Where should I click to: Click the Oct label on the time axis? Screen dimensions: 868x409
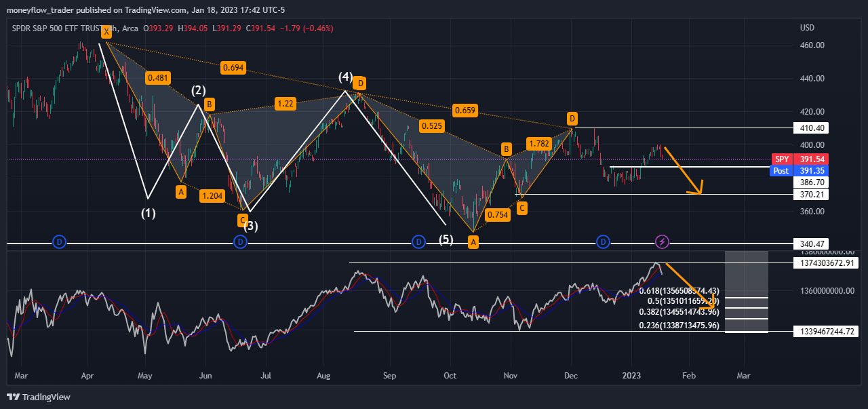point(449,375)
